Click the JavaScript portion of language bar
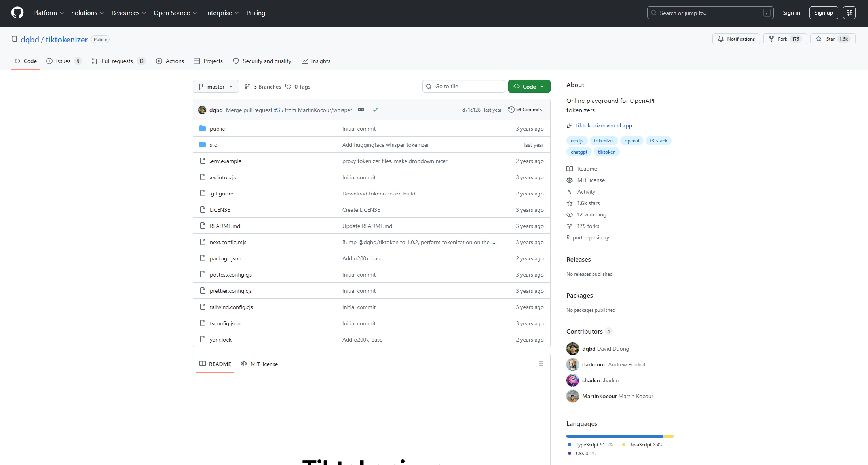Viewport: 868px width, 465px height. (669, 436)
